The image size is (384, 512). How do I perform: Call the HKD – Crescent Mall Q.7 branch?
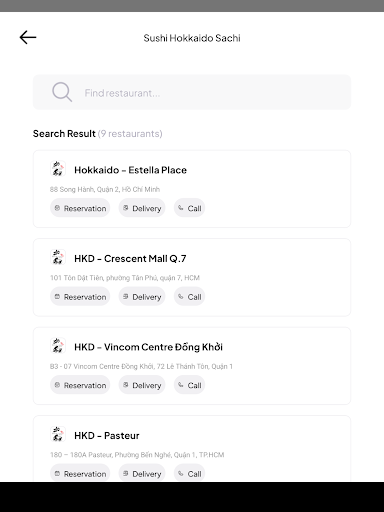[189, 297]
